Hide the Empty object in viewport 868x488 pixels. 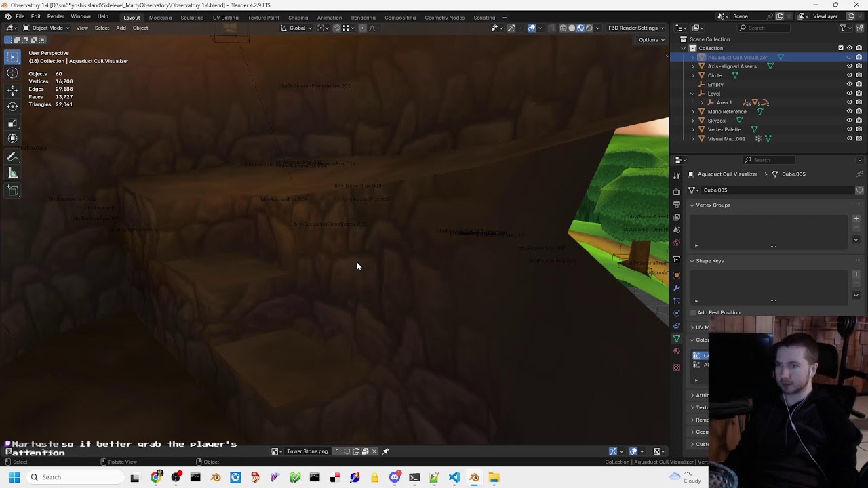point(849,85)
